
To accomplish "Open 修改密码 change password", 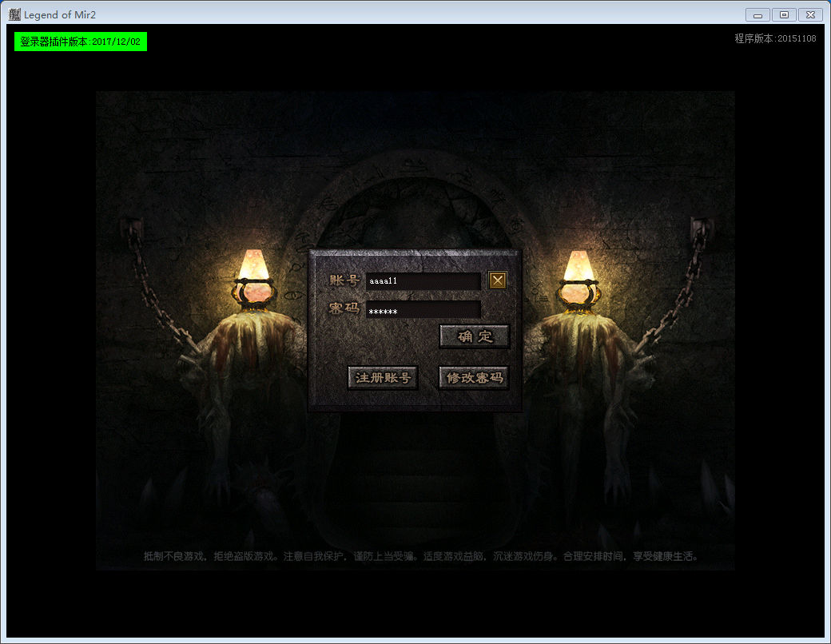I will [x=475, y=378].
